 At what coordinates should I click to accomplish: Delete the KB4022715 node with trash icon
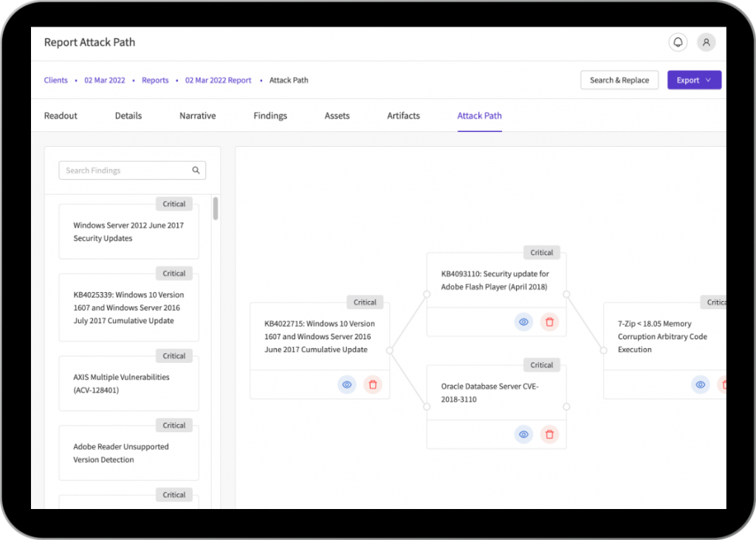[373, 384]
